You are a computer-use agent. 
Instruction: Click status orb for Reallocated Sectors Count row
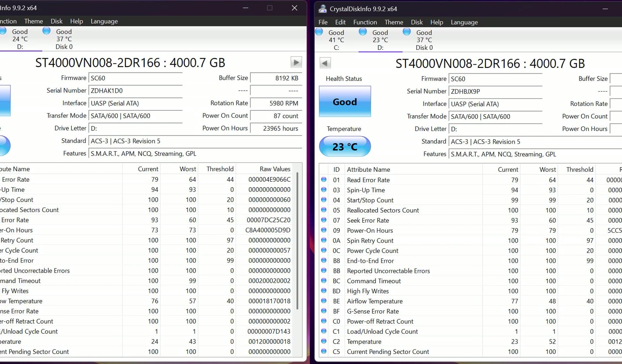(324, 210)
